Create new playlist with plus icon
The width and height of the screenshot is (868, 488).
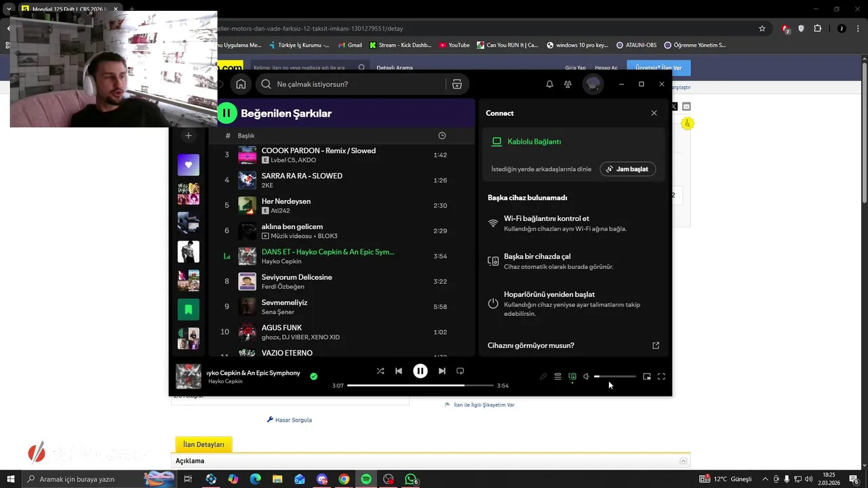pos(189,136)
